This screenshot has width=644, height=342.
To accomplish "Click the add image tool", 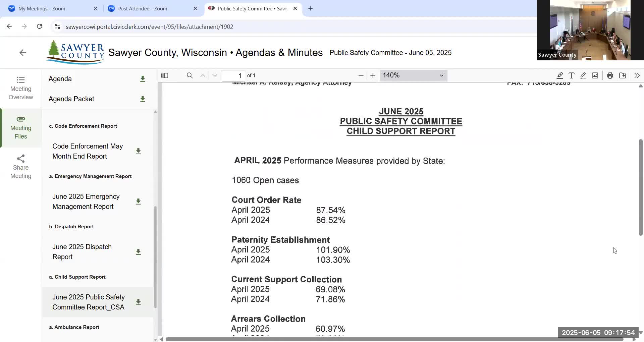I will coord(595,75).
